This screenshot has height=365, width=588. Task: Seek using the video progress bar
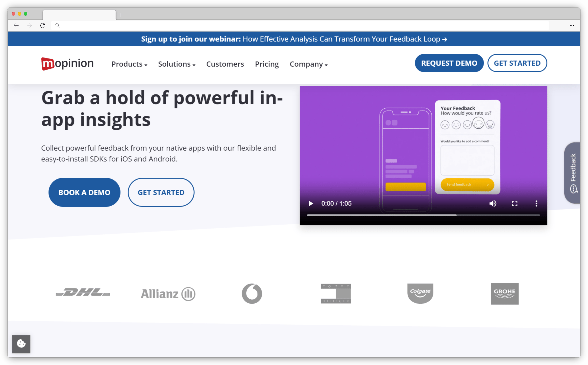pos(423,215)
